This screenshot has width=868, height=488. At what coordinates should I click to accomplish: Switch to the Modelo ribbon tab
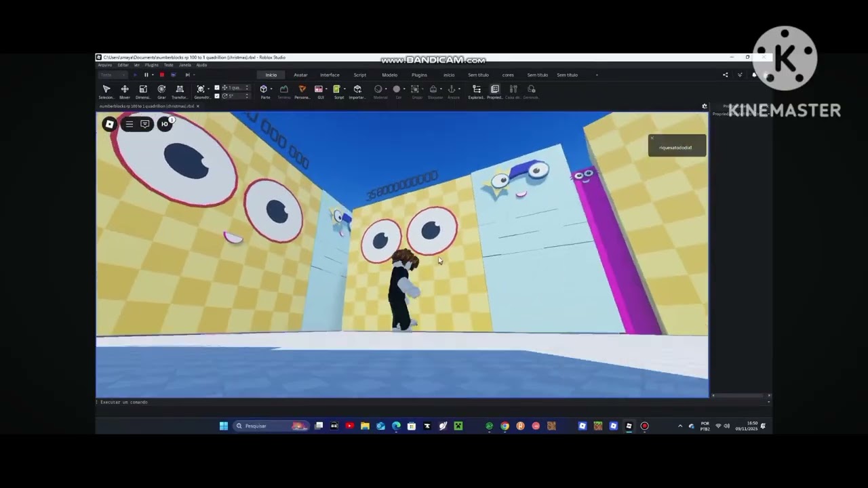pos(389,75)
